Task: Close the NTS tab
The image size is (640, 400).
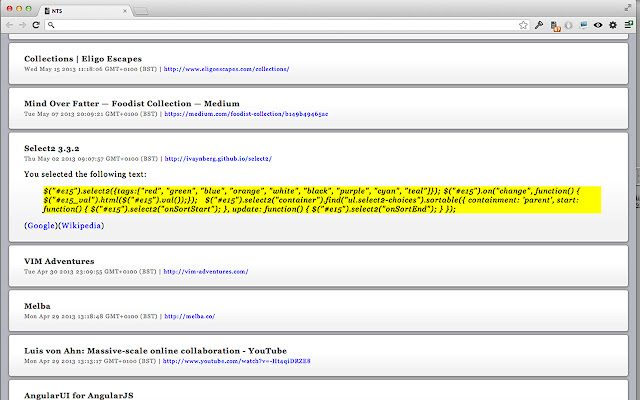Action: pyautogui.click(x=125, y=11)
